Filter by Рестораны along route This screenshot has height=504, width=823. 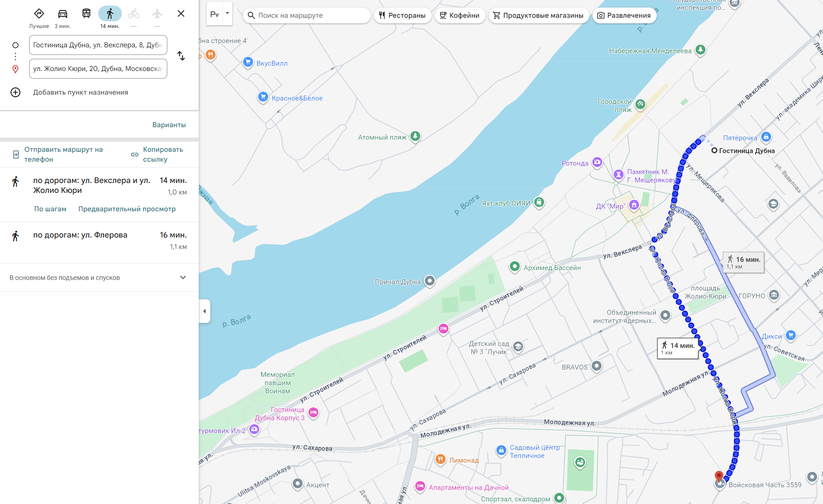click(402, 15)
